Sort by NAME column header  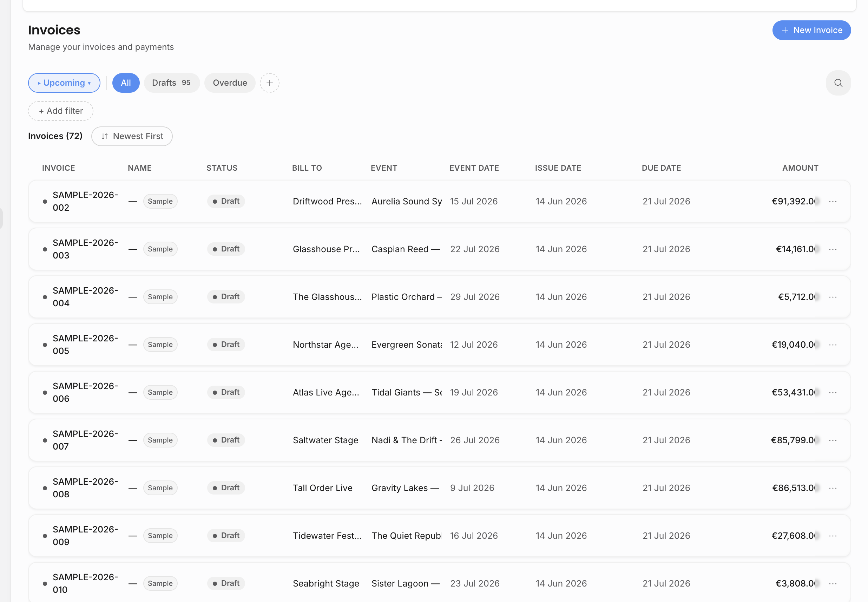click(139, 168)
